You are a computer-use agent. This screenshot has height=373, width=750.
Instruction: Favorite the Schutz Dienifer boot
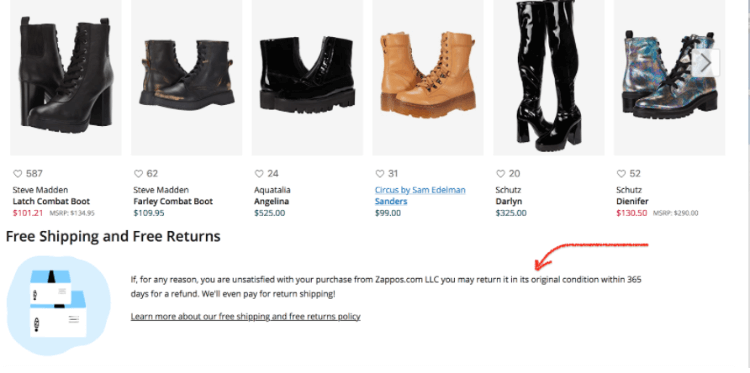point(621,174)
